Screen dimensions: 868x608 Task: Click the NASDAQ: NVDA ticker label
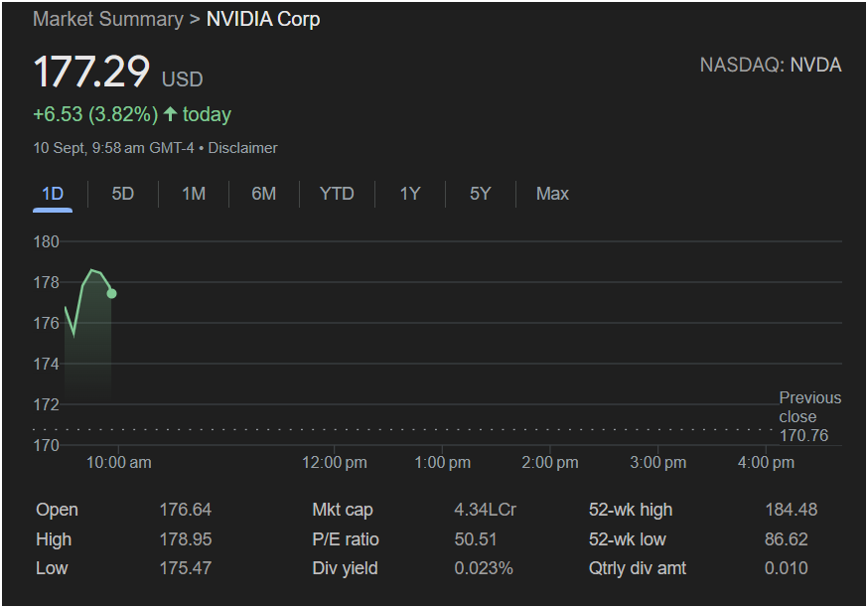point(771,65)
